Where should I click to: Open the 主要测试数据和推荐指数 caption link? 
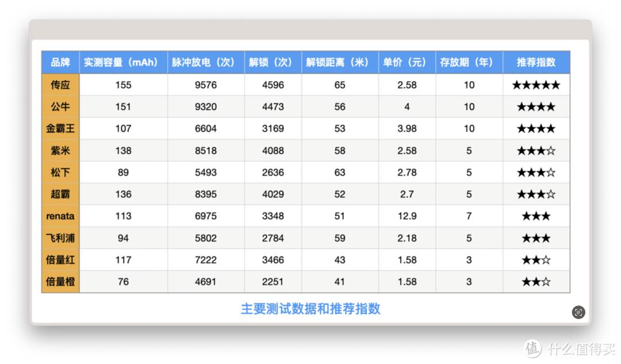point(311,309)
